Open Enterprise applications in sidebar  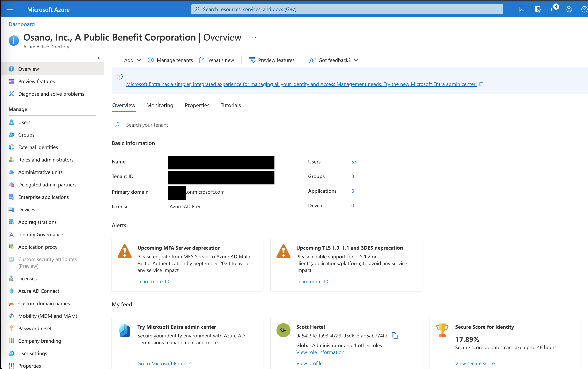tap(43, 197)
